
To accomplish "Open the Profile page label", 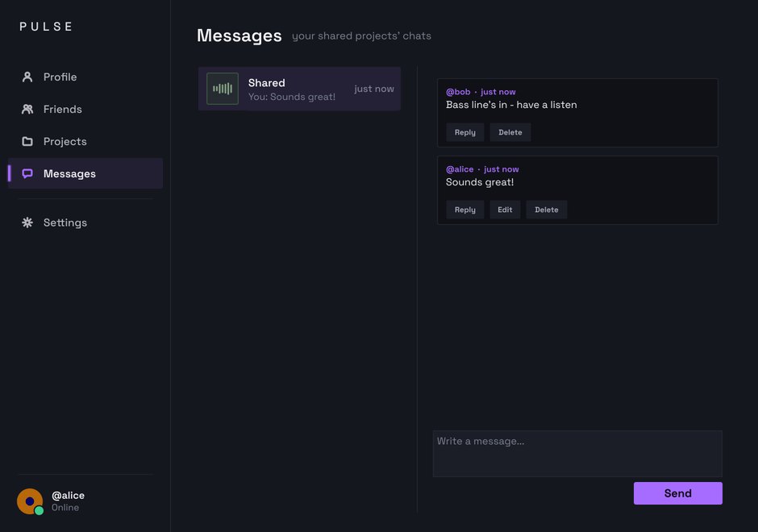I will click(60, 77).
